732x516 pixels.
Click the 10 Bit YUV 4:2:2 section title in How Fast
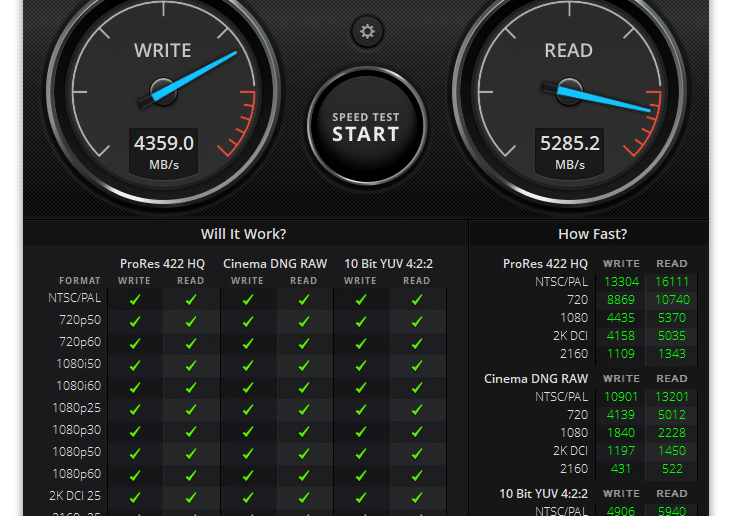tap(543, 494)
